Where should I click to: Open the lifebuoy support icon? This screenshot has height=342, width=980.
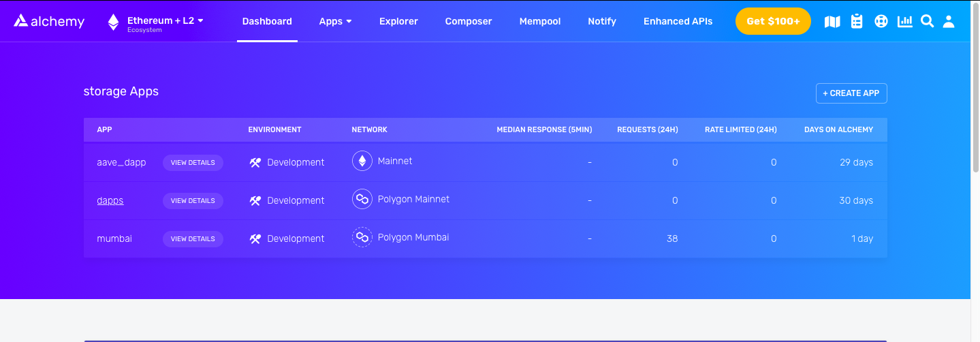click(x=881, y=22)
